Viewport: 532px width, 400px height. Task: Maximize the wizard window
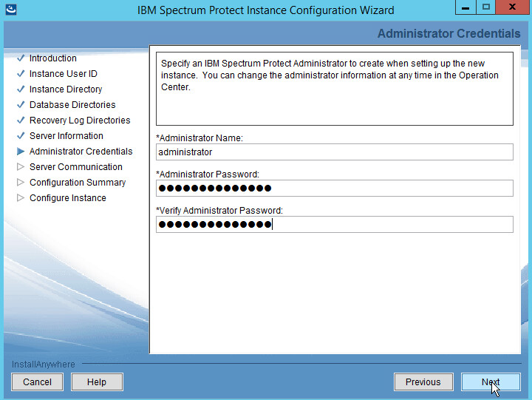coord(485,7)
